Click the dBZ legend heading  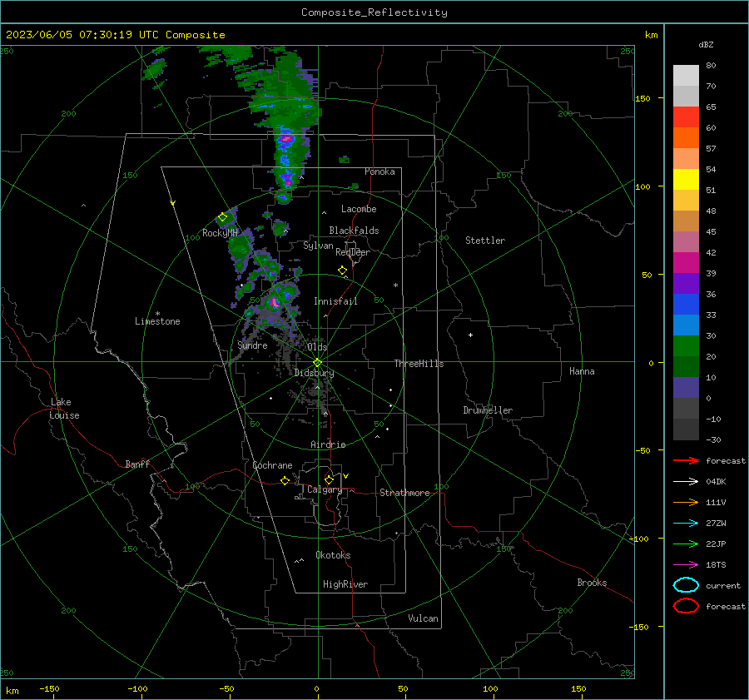(x=706, y=44)
